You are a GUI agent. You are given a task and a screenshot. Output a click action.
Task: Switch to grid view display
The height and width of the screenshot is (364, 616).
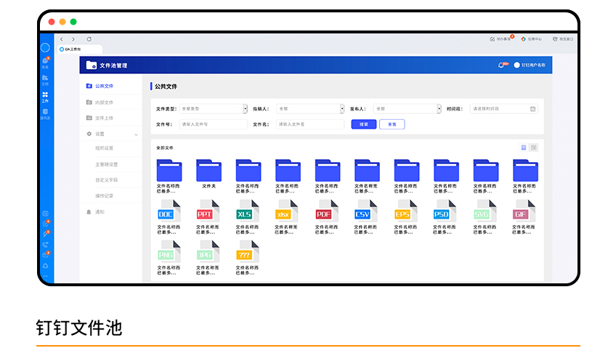[523, 147]
